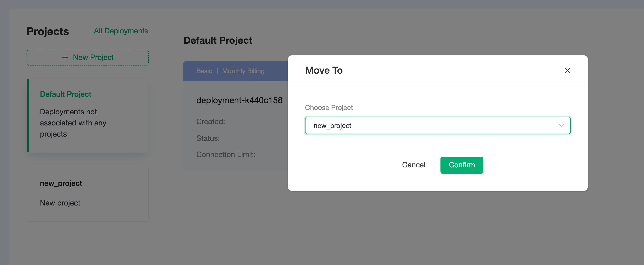Image resolution: width=644 pixels, height=265 pixels.
Task: Click the Basic plan label
Action: point(204,71)
